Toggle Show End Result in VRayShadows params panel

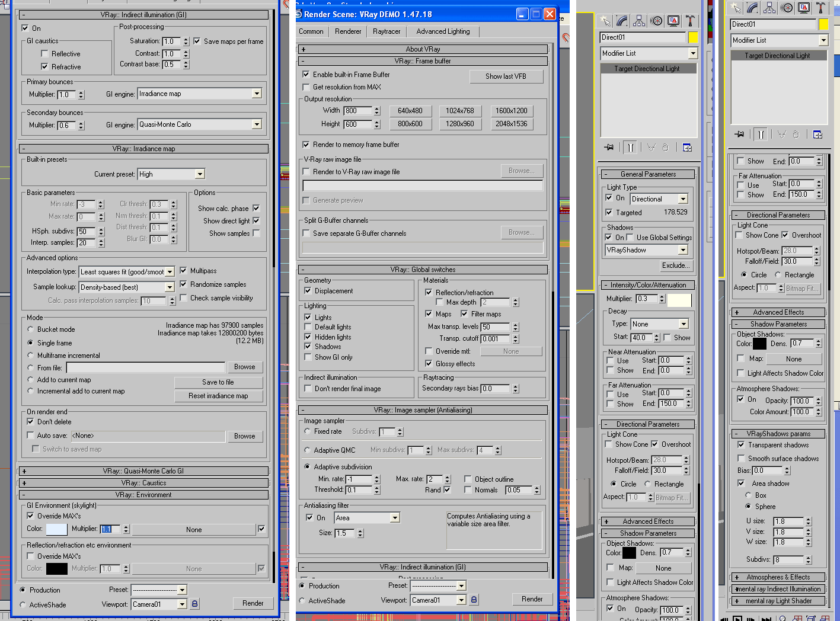761,135
